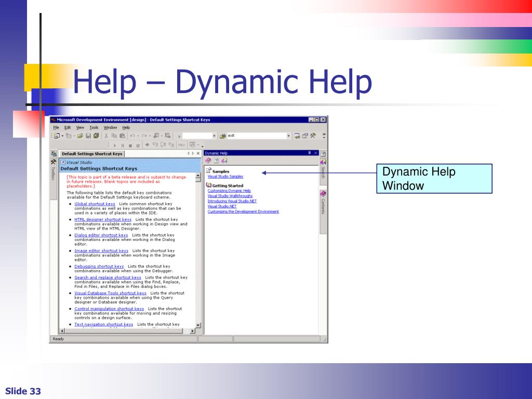Click the Index icon in Dynamic Help toolbar
Viewport: 532px width, 399px height.
pyautogui.click(x=216, y=161)
